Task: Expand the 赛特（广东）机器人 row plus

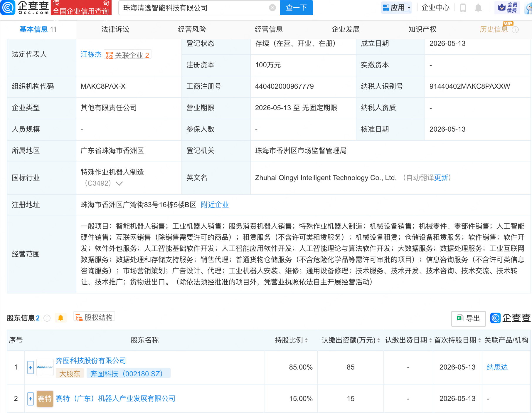Action: (31, 399)
